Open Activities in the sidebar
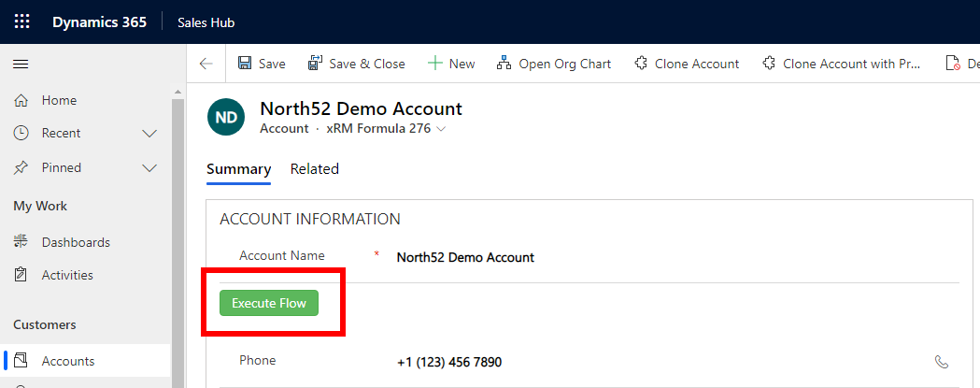This screenshot has width=980, height=388. pyautogui.click(x=85, y=275)
